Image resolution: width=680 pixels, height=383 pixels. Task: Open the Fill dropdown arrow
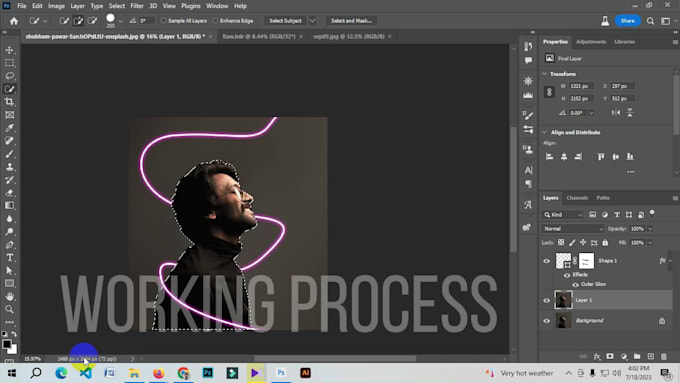point(650,242)
